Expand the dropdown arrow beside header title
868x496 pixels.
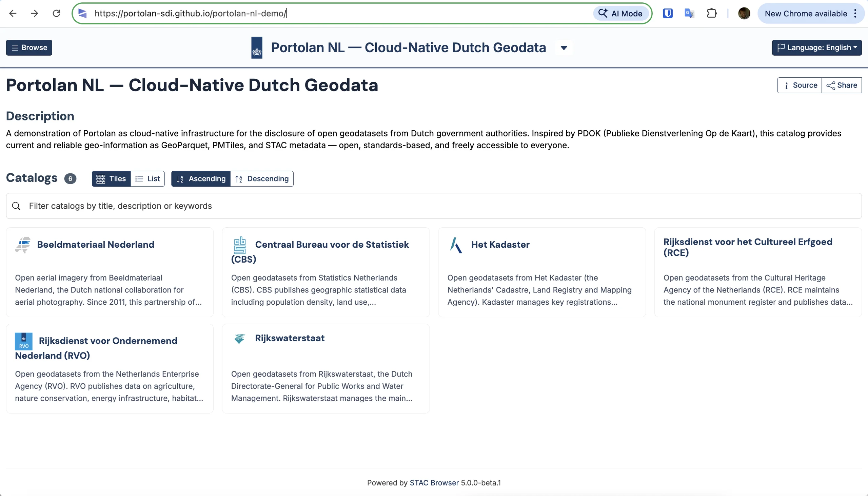click(x=564, y=48)
